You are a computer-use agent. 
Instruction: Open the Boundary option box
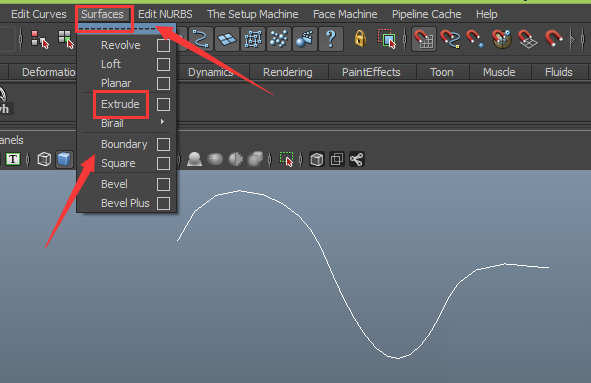click(163, 144)
